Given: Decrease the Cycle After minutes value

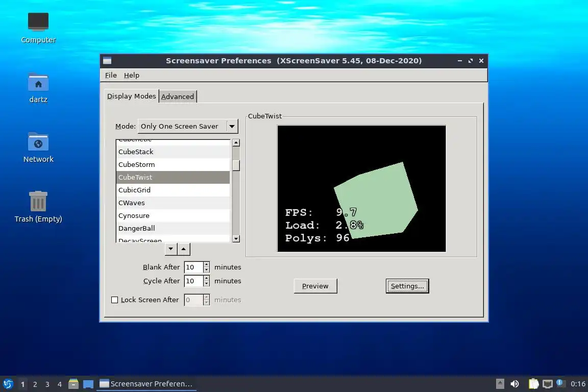Looking at the screenshot, I should tap(206, 284).
